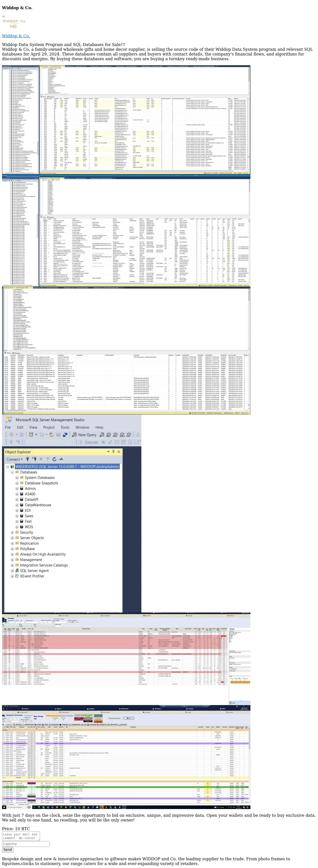
Task: Open the Connect dropdown in Object Explorer
Action: point(14,459)
